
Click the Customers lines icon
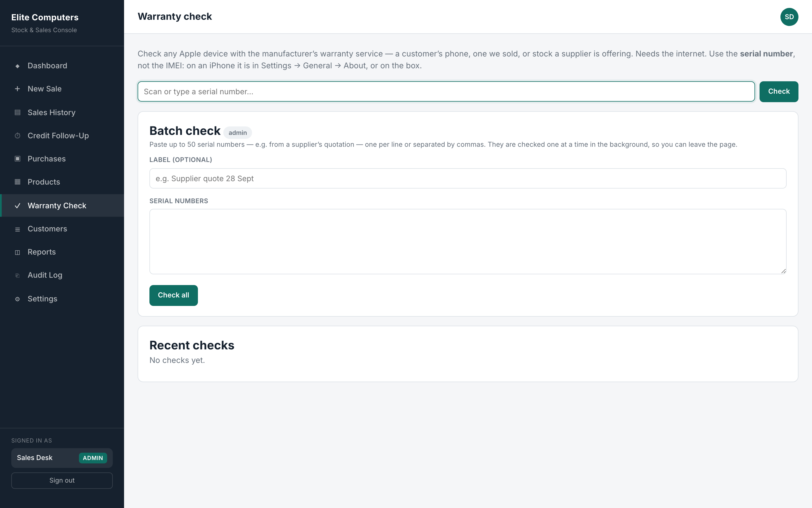pos(17,229)
